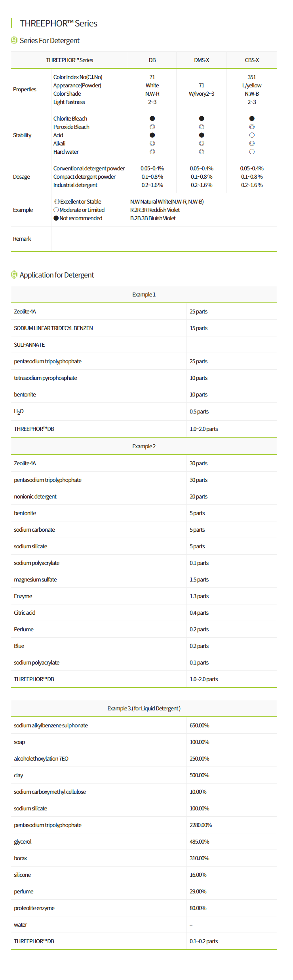Viewport: 293px width, 980px height.
Task: Click the green icon beside Series For Detergent
Action: pos(14,40)
